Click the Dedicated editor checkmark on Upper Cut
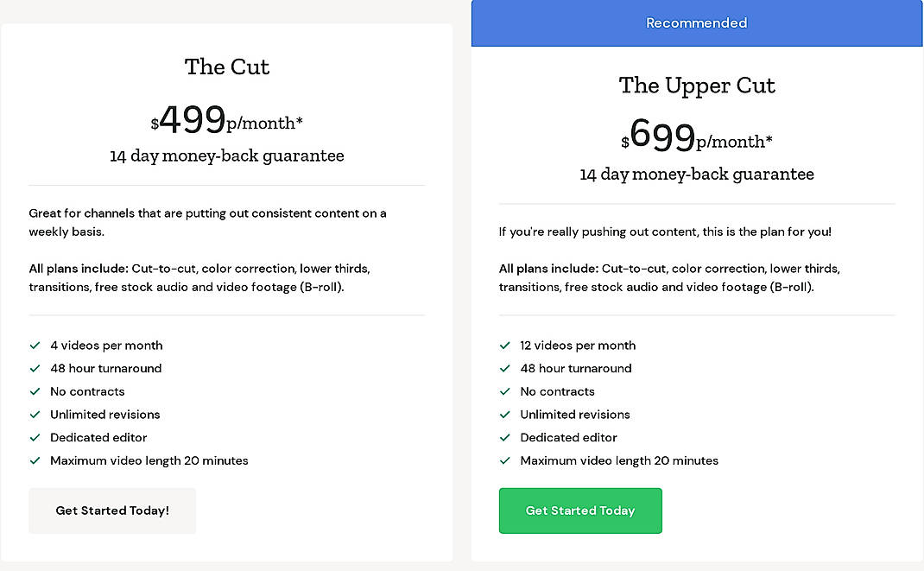 504,438
